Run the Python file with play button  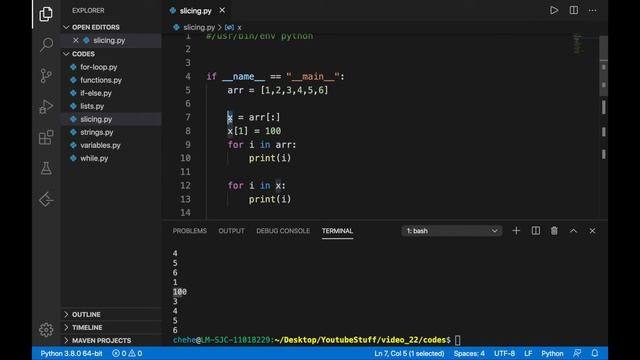point(553,10)
